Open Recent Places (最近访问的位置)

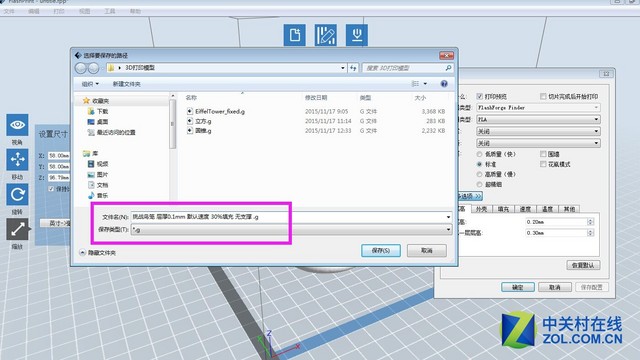click(x=111, y=132)
